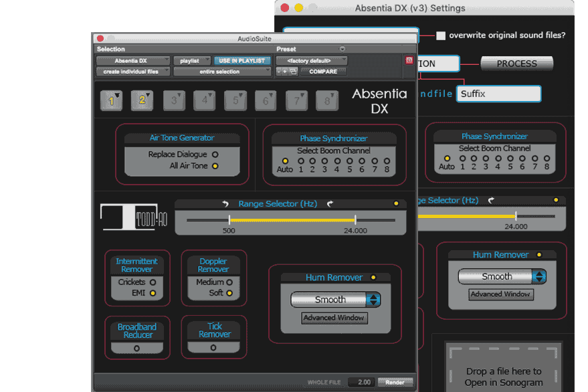The image size is (588, 392).
Task: Enable the Broadband Reducer radio button
Action: 137,349
